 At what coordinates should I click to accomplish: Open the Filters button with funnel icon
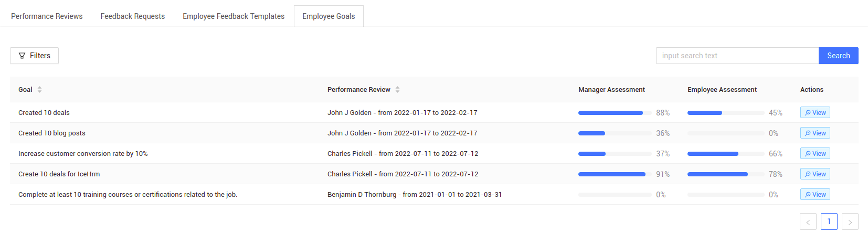point(34,56)
